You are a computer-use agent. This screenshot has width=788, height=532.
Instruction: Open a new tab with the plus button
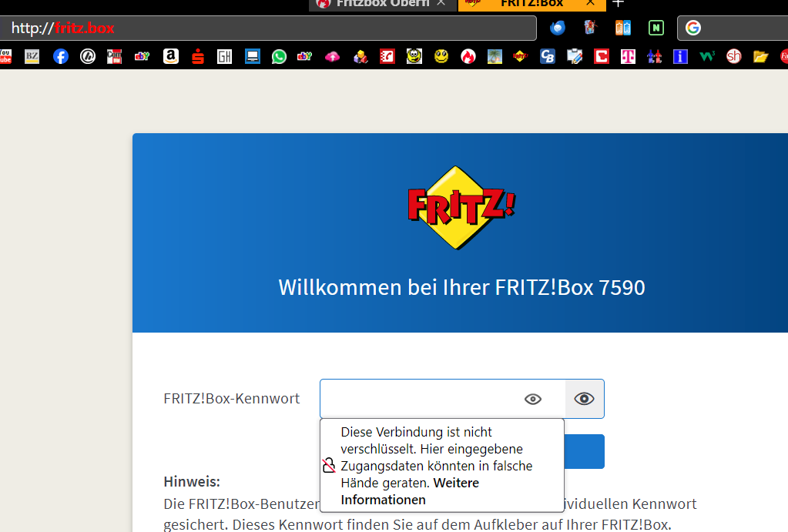point(618,4)
